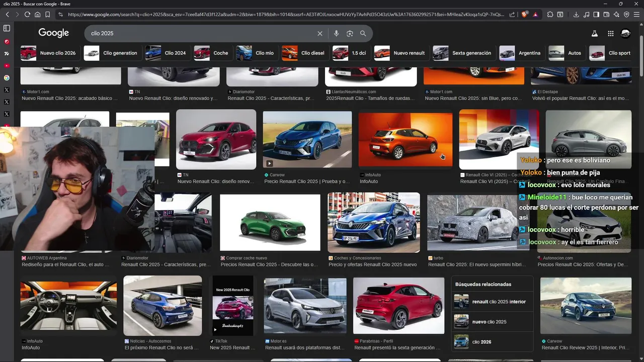Open Search Labs flask icon

tap(594, 34)
